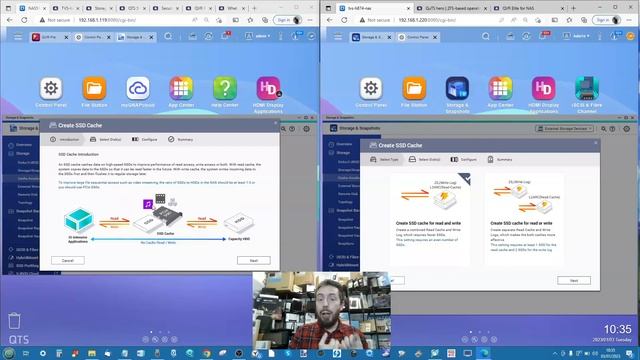Launch Storage & Snapshots on right desktop

(x=457, y=88)
